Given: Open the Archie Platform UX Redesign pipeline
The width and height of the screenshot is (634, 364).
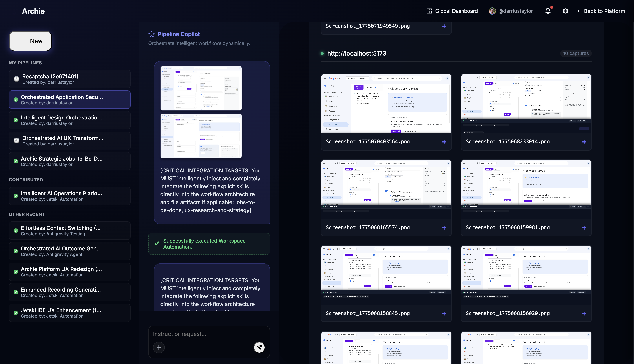Looking at the screenshot, I should tap(70, 272).
